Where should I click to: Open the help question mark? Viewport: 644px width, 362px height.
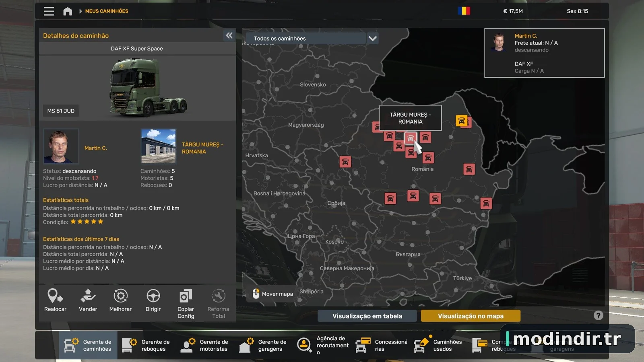[x=599, y=316]
